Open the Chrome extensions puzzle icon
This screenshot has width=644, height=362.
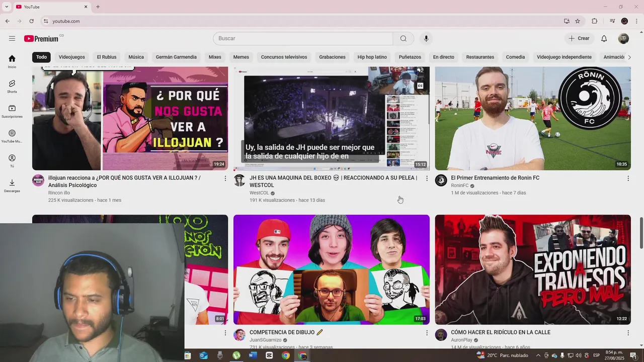coord(594,21)
